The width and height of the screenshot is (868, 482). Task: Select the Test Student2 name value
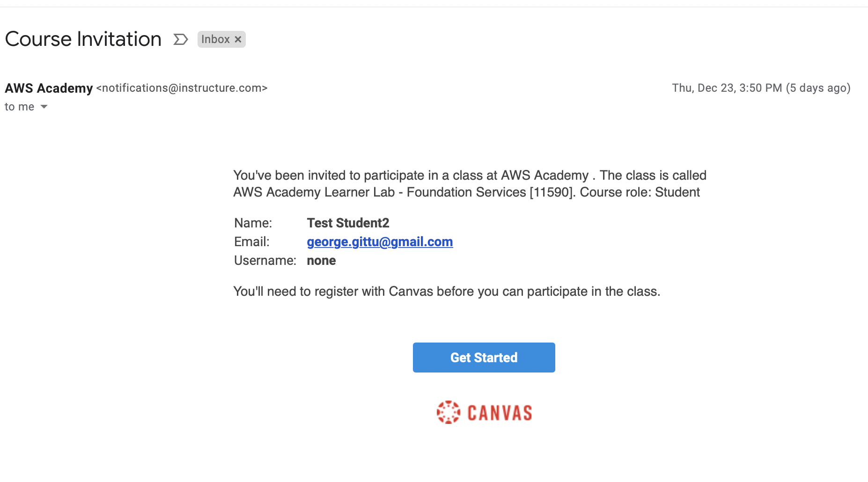(x=348, y=223)
